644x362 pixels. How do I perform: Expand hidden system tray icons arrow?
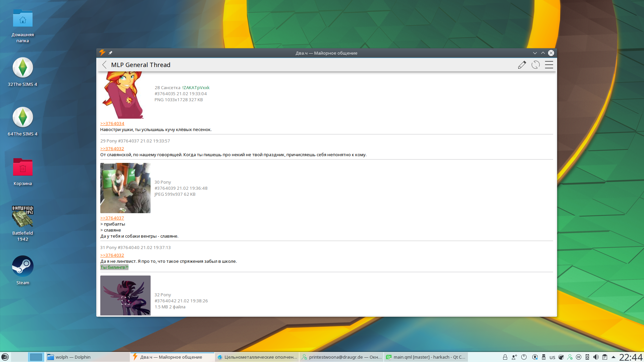point(613,357)
